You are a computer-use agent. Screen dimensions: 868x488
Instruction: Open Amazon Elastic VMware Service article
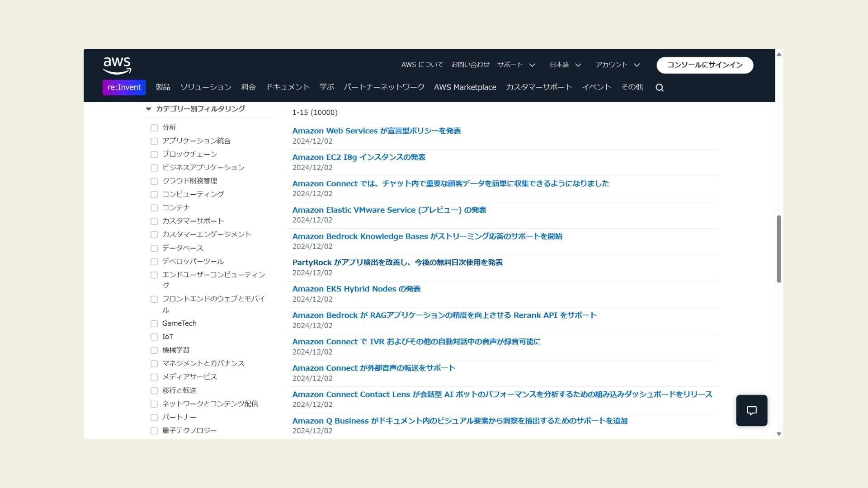389,210
